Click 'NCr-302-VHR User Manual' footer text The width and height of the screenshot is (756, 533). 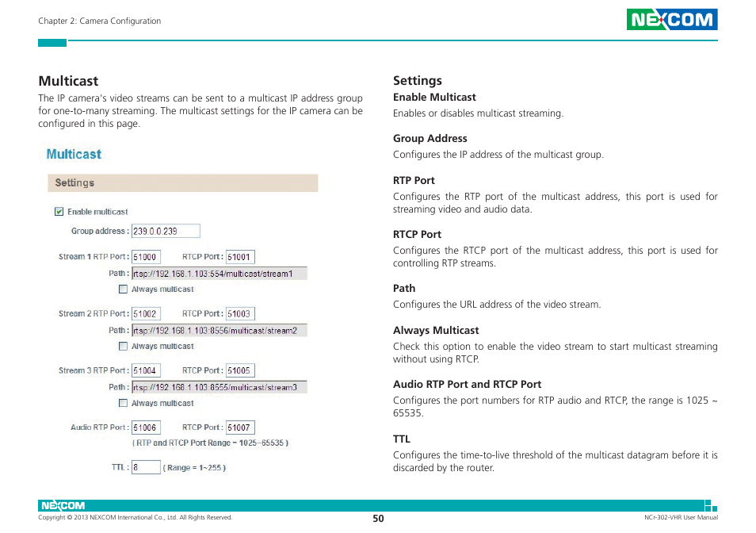(681, 518)
